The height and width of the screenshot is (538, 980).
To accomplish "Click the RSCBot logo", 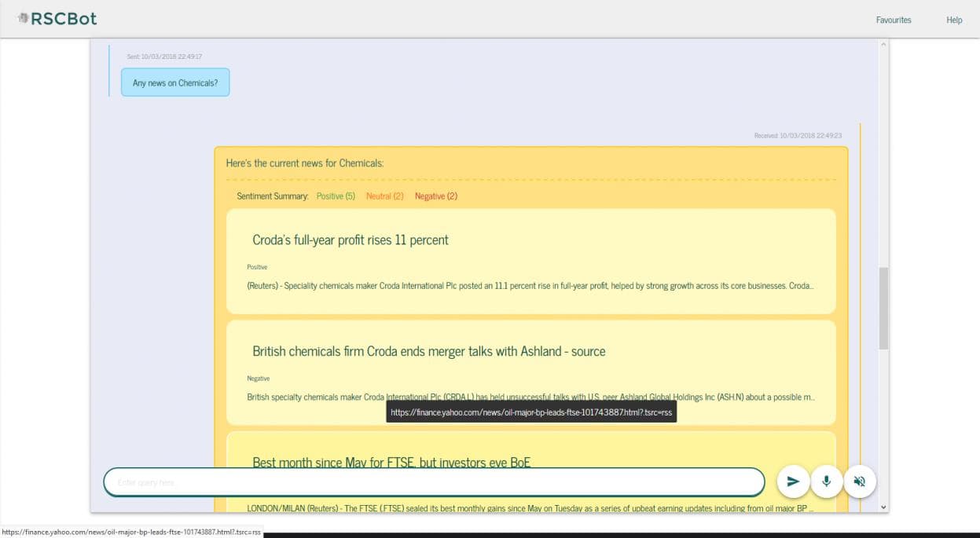I will tap(57, 18).
